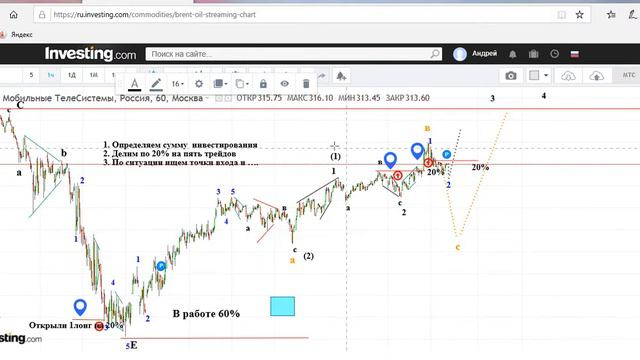Screen dimensions: 640x360
Task: Expand the chart title dropdown arrow
Action: [x=207, y=98]
